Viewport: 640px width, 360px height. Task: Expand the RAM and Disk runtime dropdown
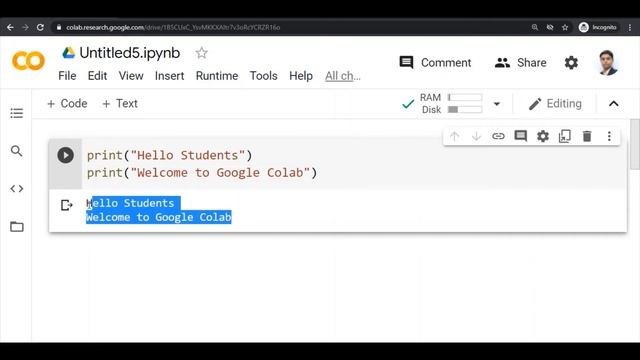[497, 104]
